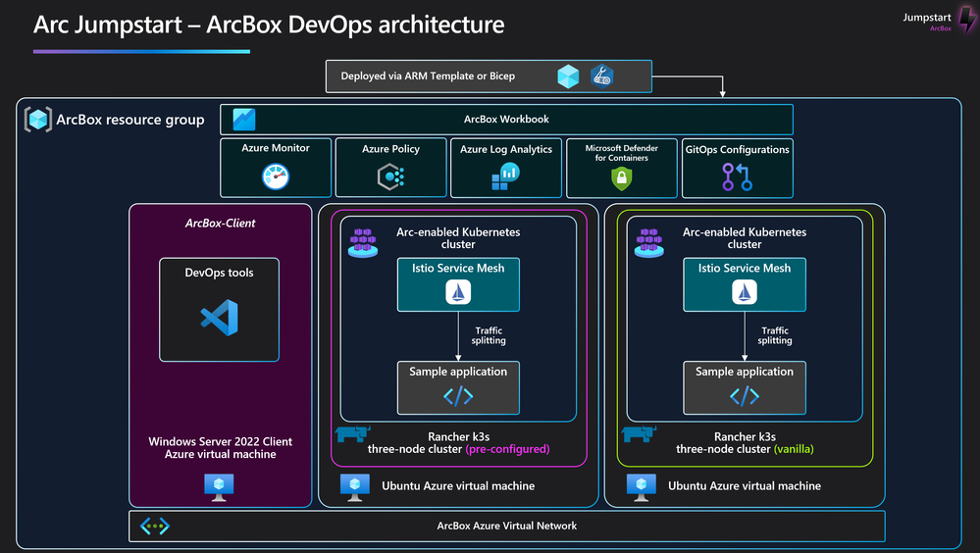Select 'Traffic splitting' text in pre-configured cluster
Image resolution: width=980 pixels, height=553 pixels.
click(489, 335)
